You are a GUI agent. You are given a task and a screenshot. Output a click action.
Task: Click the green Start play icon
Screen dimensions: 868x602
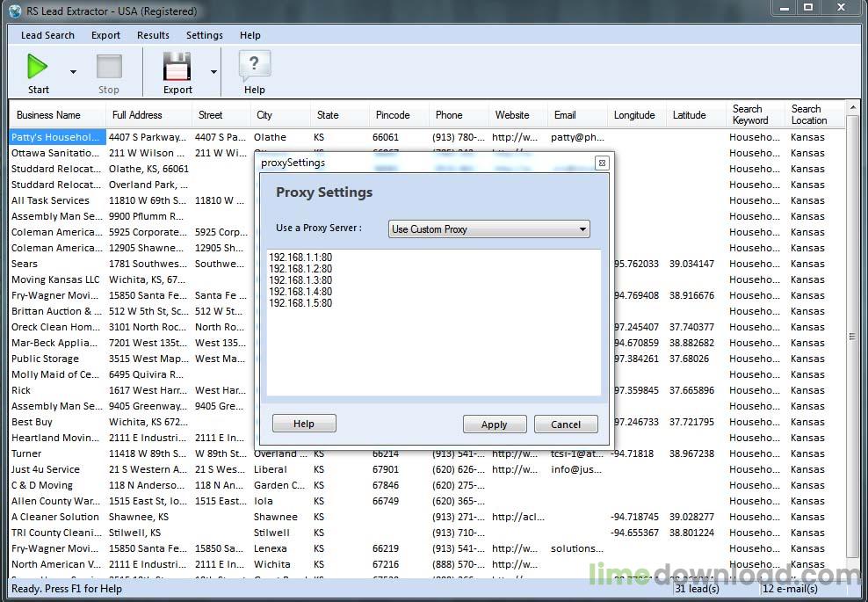[x=38, y=67]
